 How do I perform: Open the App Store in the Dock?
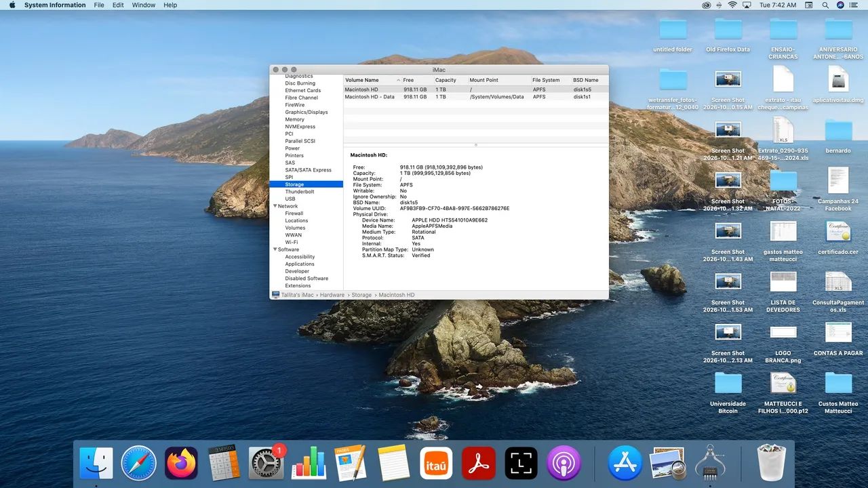tap(625, 463)
